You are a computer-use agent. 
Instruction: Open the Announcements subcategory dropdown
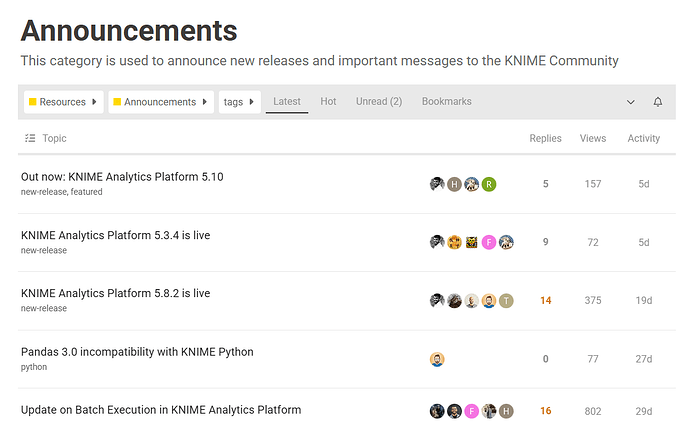pyautogui.click(x=160, y=102)
